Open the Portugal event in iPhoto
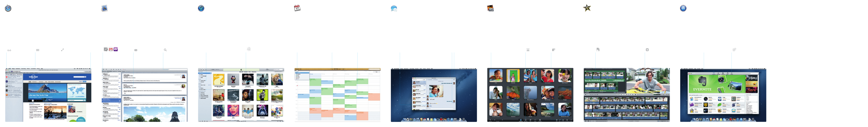Image resolution: width=868 pixels, height=127 pixels. (x=565, y=93)
